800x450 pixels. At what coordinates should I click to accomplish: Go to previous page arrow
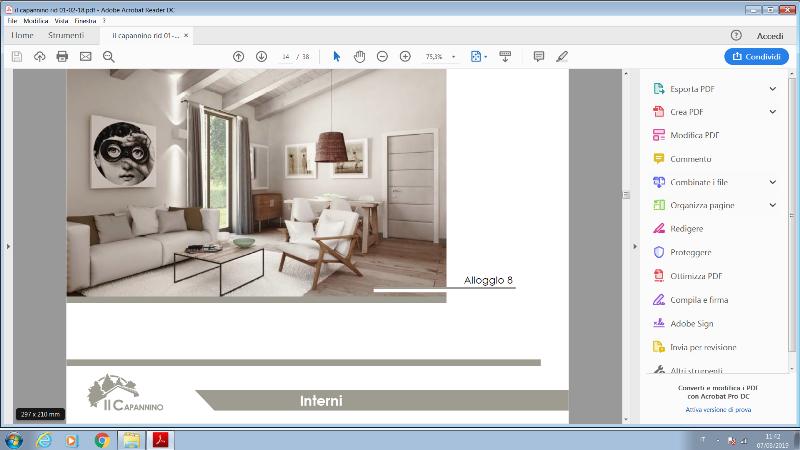[238, 57]
